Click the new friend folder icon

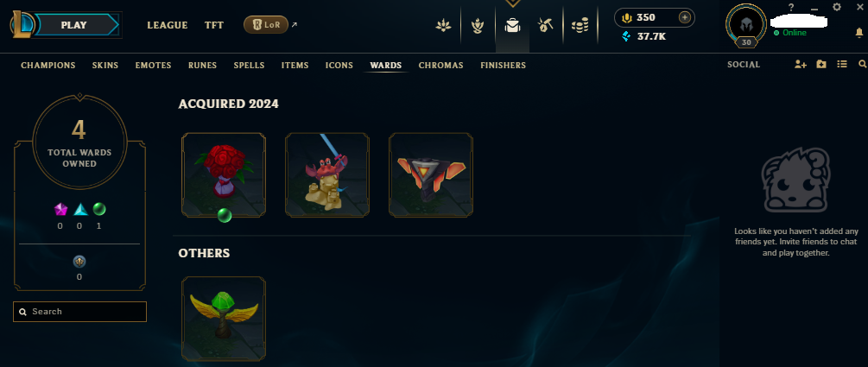click(821, 64)
